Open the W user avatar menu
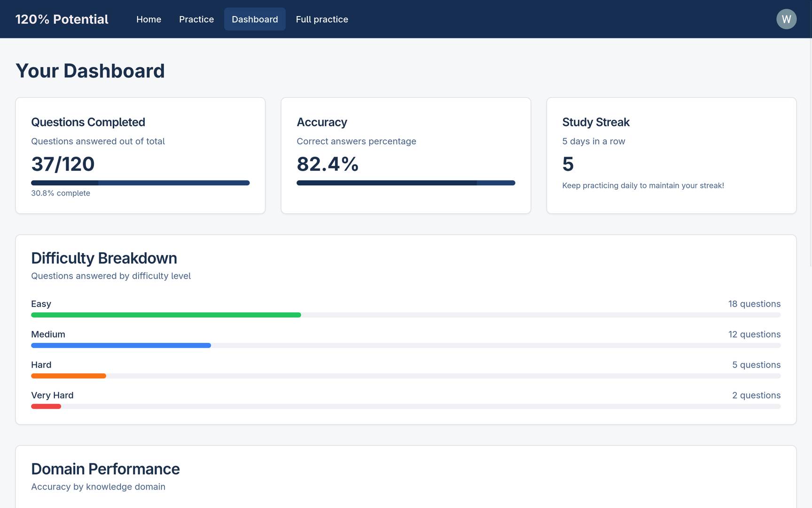The width and height of the screenshot is (812, 508). (786, 19)
